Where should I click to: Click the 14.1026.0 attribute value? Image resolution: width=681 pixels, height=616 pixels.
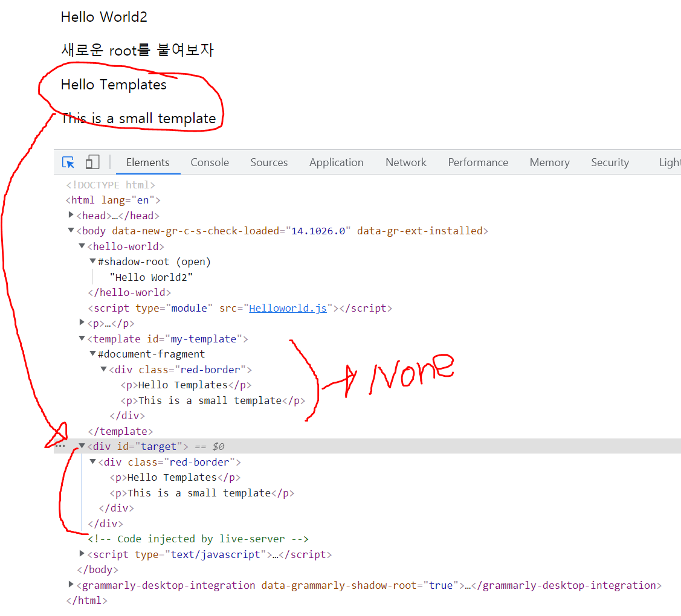[x=318, y=231]
